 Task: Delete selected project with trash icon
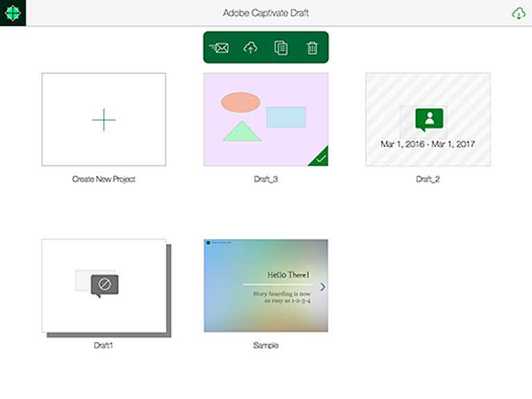tap(312, 48)
